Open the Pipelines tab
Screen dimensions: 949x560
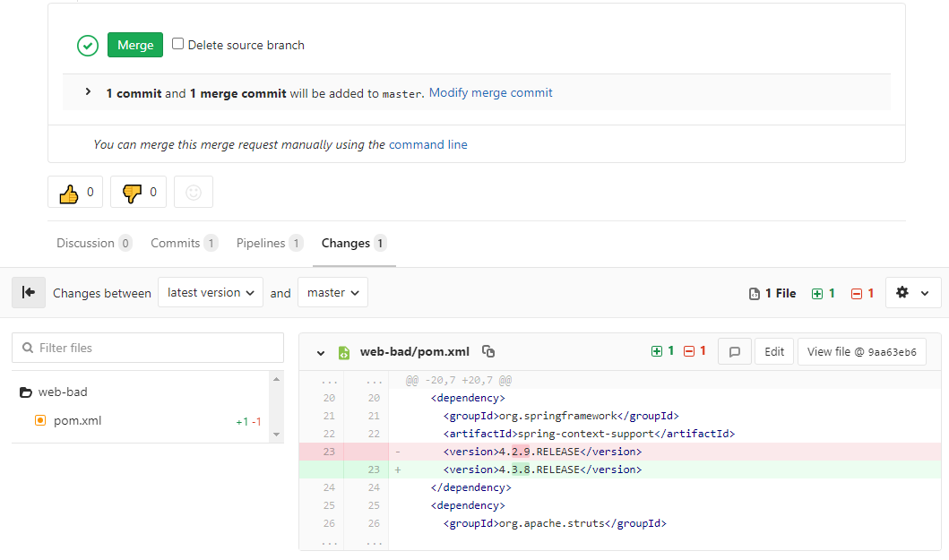[269, 244]
